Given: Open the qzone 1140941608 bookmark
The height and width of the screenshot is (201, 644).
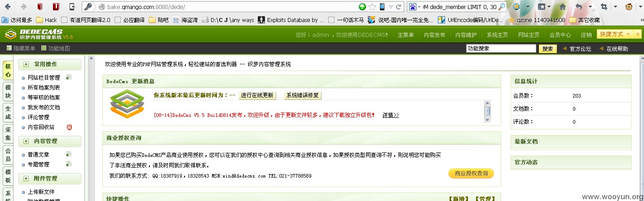Looking at the screenshot, I should tap(536, 20).
